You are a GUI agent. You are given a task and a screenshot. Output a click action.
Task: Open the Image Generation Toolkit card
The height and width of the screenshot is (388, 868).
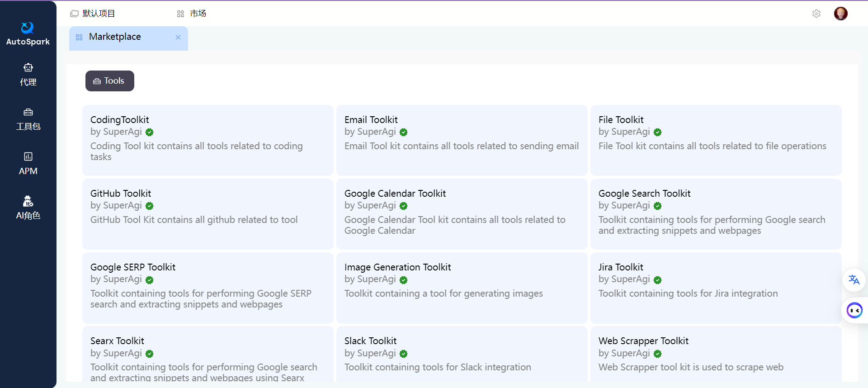click(462, 287)
